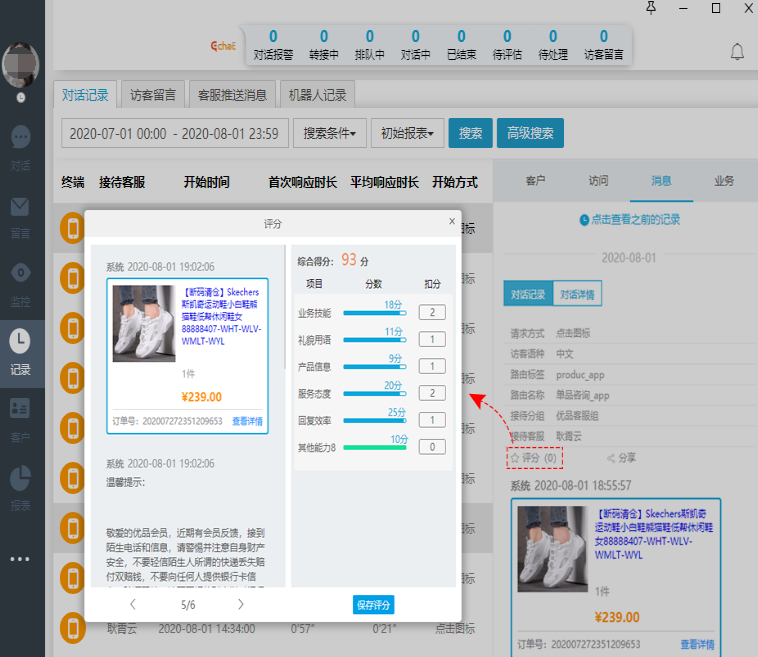Click the 搜索 button
Screen dimensions: 758x657
470,133
